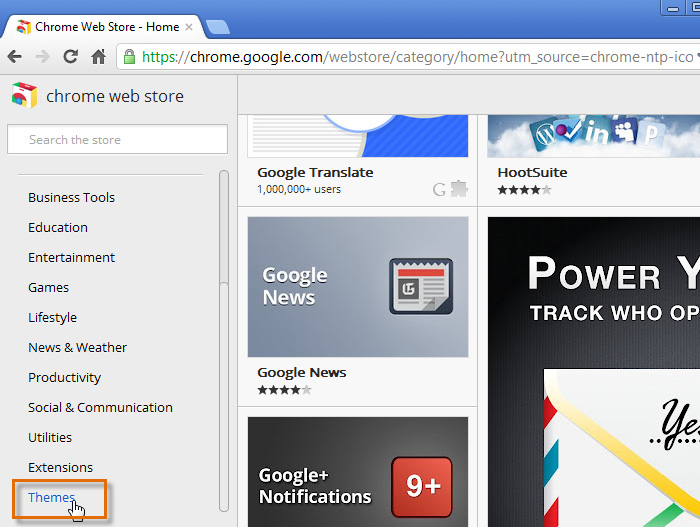Click the 'Google Translate' title

[315, 172]
